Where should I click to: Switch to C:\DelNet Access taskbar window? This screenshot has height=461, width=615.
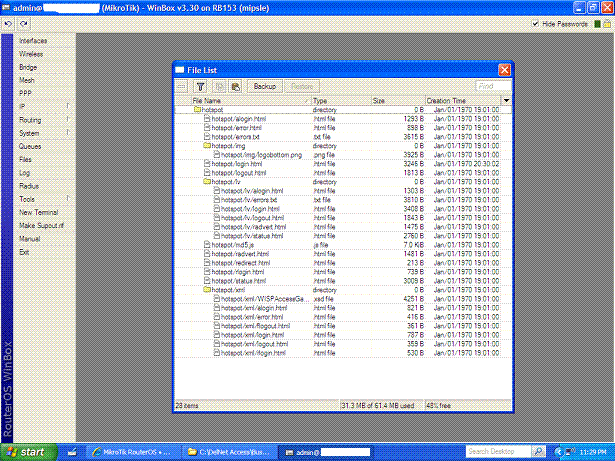[230, 452]
